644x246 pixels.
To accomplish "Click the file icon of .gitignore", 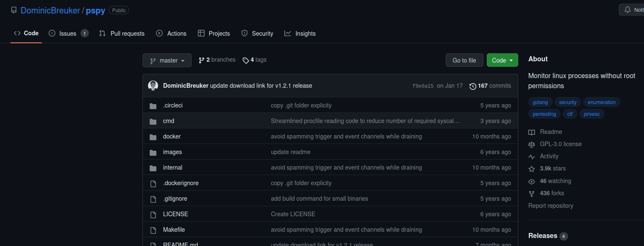I will tap(153, 199).
